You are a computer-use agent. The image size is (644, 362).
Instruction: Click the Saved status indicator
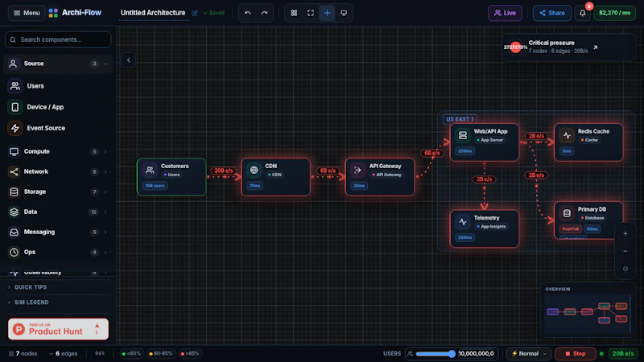[x=214, y=13]
